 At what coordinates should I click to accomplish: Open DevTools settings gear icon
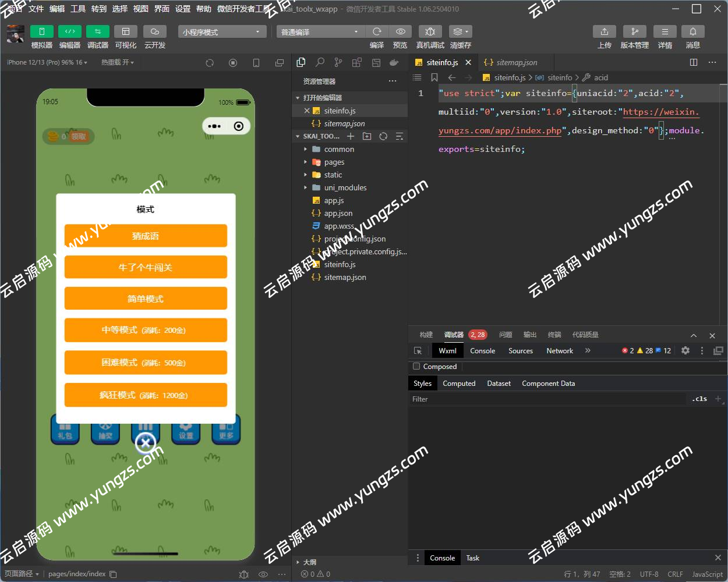tap(685, 350)
